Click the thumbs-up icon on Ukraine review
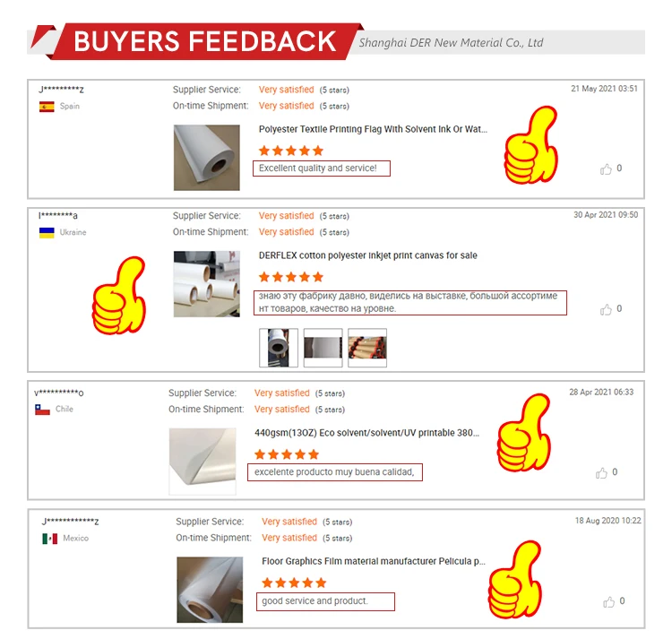Screen dimensions: 672x639 pos(606,309)
